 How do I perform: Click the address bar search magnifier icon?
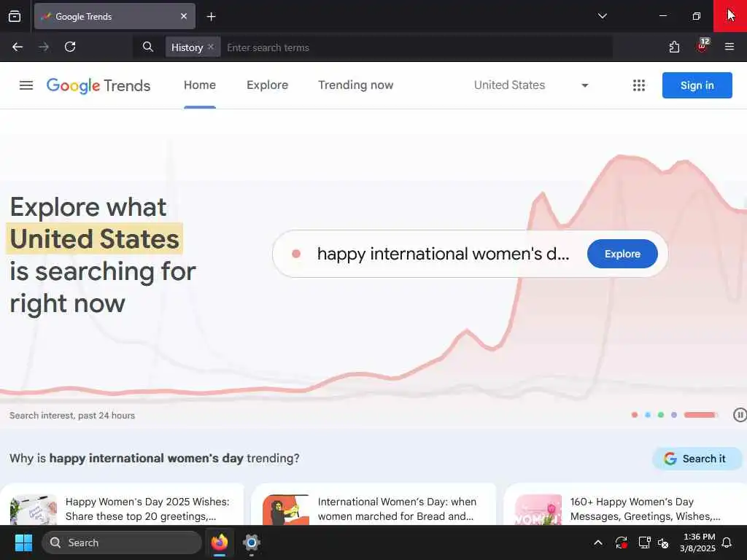click(x=148, y=47)
